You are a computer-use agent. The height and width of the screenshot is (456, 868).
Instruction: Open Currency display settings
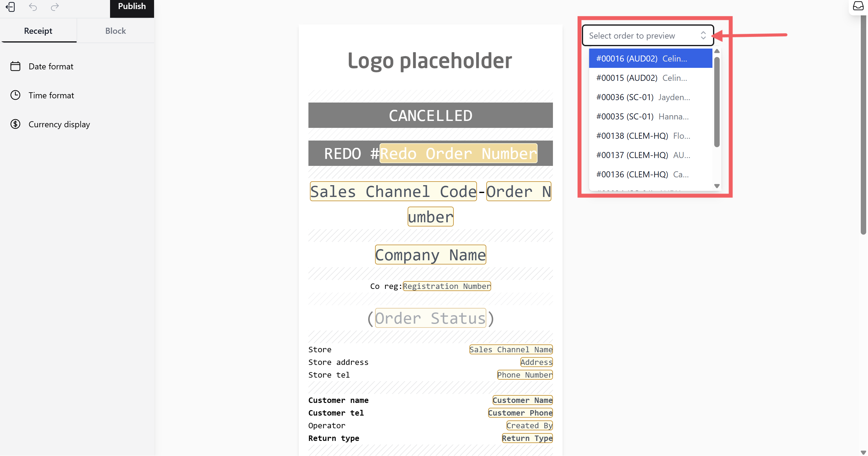[x=59, y=124]
